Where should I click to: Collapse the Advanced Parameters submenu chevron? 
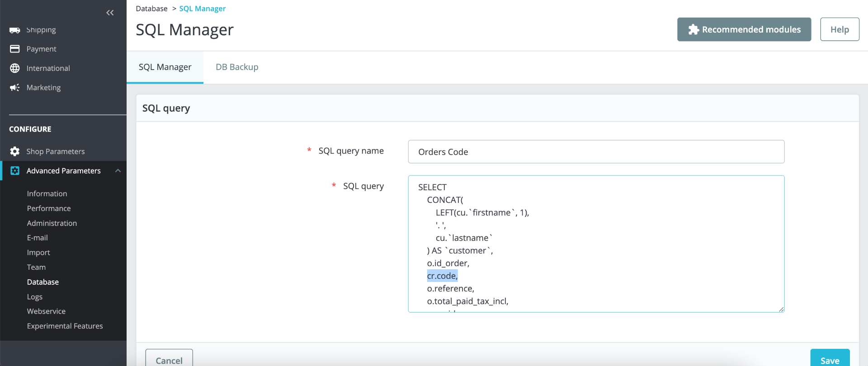118,171
